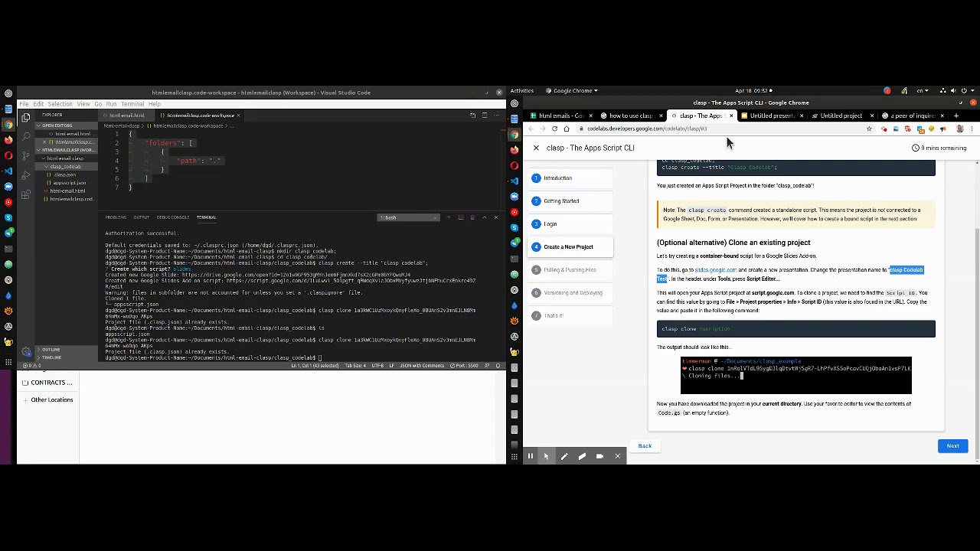
Task: Collapse html-email-clasp folder in tree
Action: click(x=64, y=158)
